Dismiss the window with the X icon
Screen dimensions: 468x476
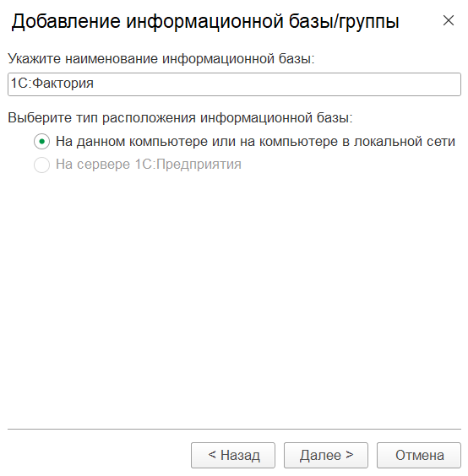pyautogui.click(x=449, y=20)
